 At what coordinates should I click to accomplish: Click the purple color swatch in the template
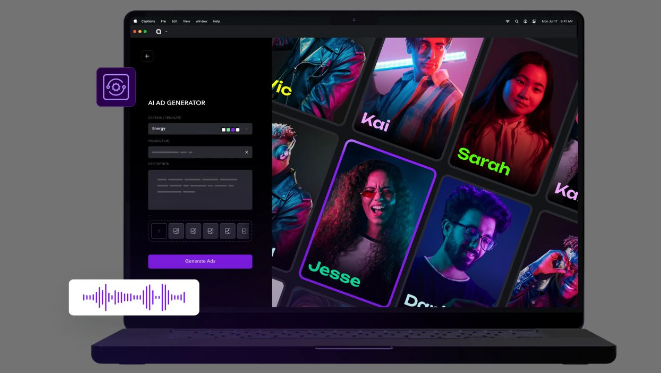[x=233, y=130]
